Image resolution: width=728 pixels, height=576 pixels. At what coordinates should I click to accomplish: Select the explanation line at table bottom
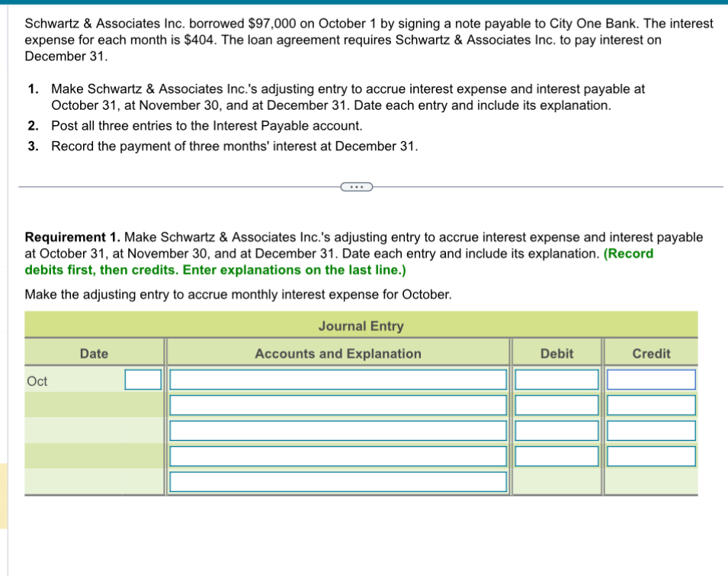(338, 481)
